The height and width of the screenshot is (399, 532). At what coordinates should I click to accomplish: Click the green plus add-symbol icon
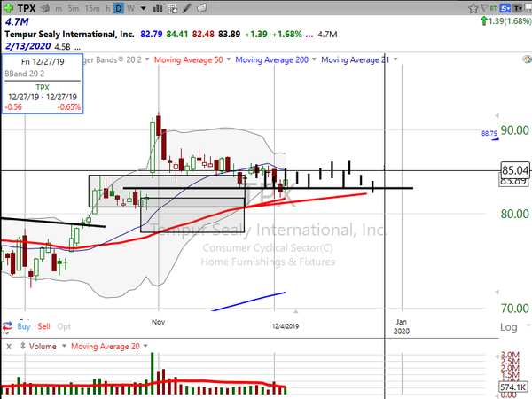pos(9,8)
